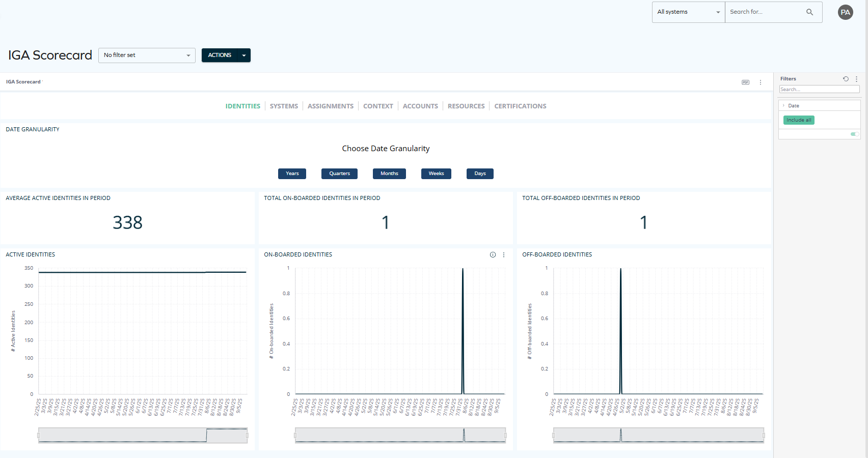This screenshot has width=868, height=458.
Task: Open On-boarded Identities chart menu
Action: (x=504, y=254)
